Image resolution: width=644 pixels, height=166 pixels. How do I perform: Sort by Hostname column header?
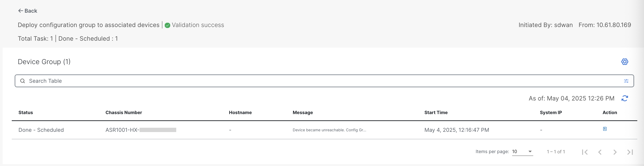(x=240, y=112)
